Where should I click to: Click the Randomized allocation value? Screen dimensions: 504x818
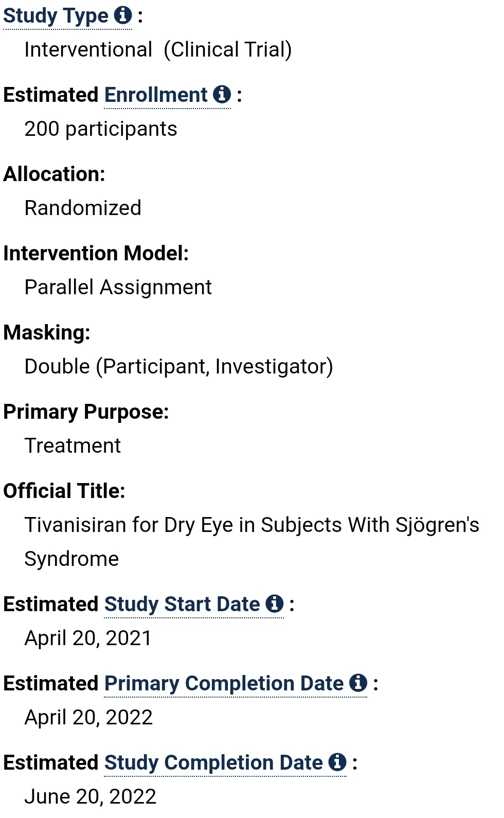click(x=83, y=208)
